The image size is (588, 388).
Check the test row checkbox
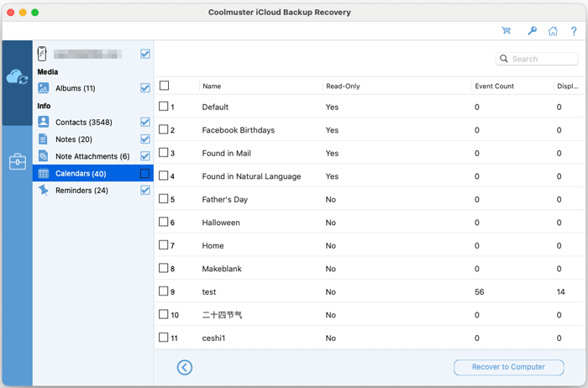tap(163, 291)
